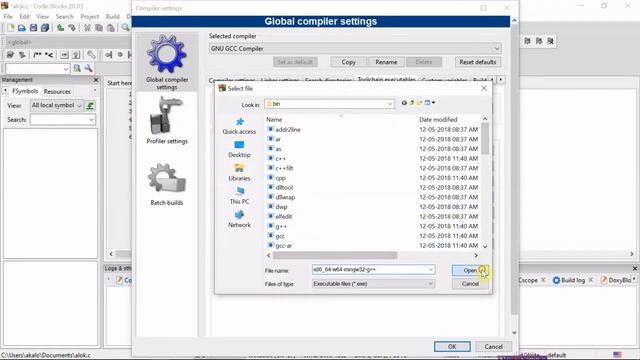
Task: Click the green refresh icon next to View
Action: tap(90, 106)
